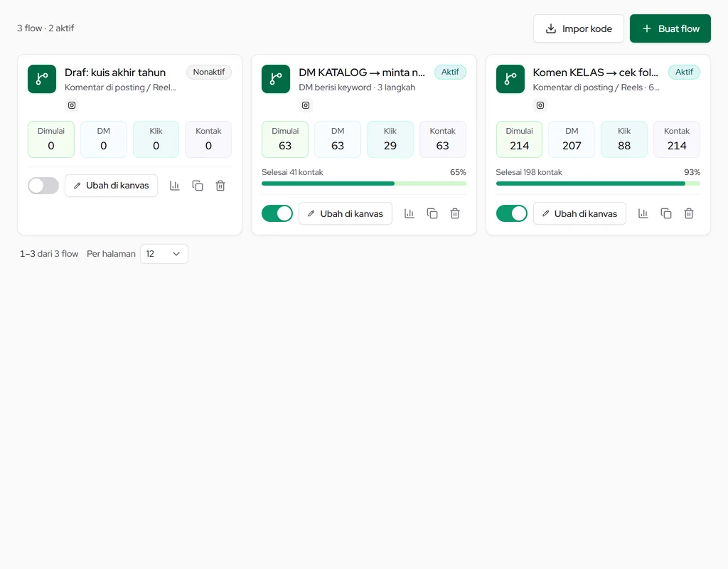Click Klik 88 stat tile
This screenshot has height=569, width=728.
[x=624, y=139]
